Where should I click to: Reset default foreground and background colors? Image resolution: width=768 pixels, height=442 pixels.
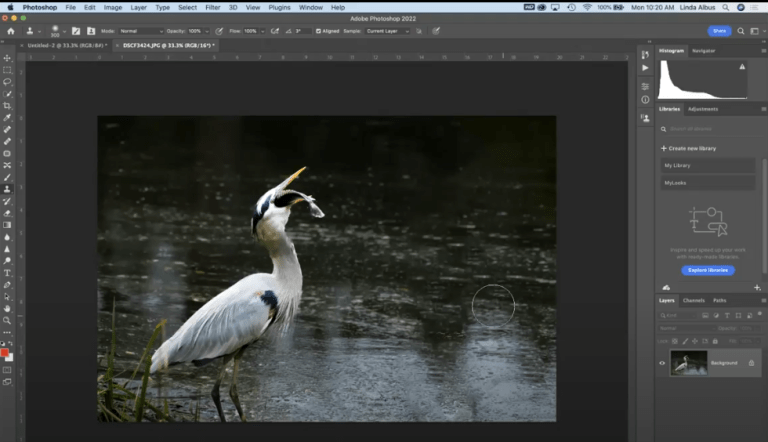2,344
